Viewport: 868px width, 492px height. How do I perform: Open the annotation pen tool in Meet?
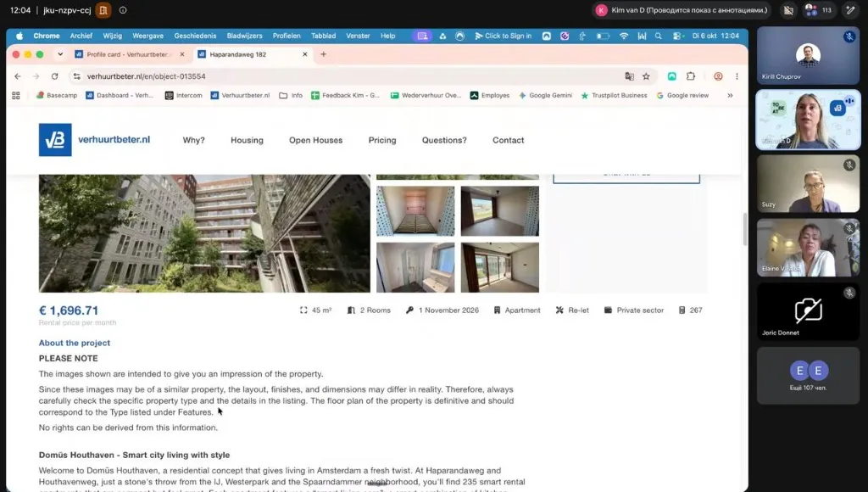click(850, 10)
